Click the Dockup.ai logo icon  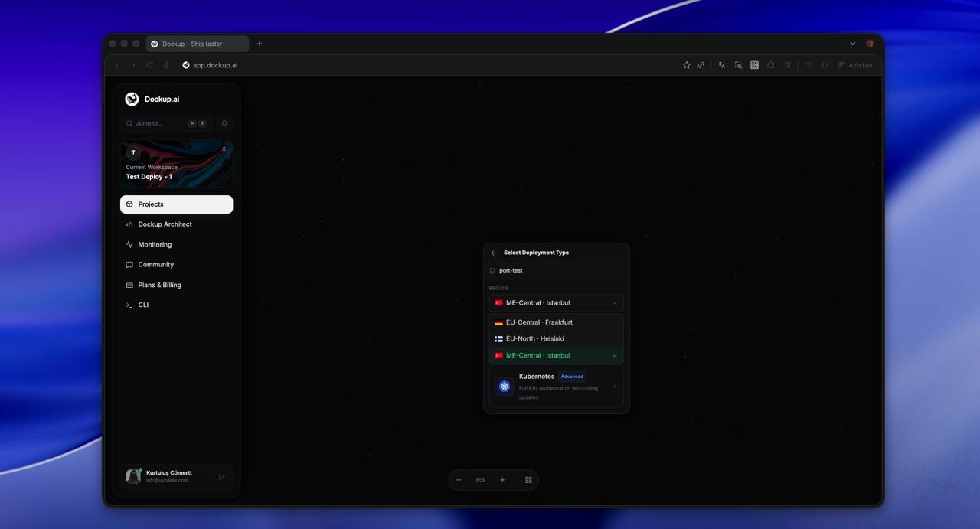tap(132, 99)
